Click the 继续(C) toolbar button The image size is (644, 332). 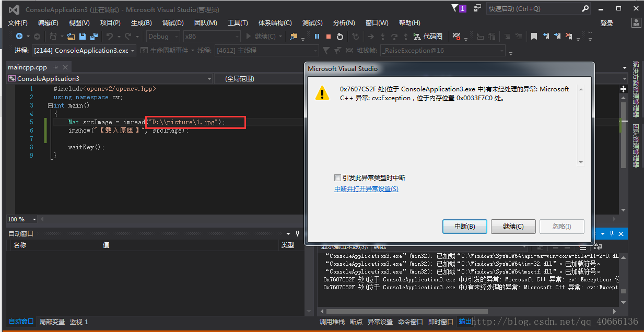tap(263, 37)
